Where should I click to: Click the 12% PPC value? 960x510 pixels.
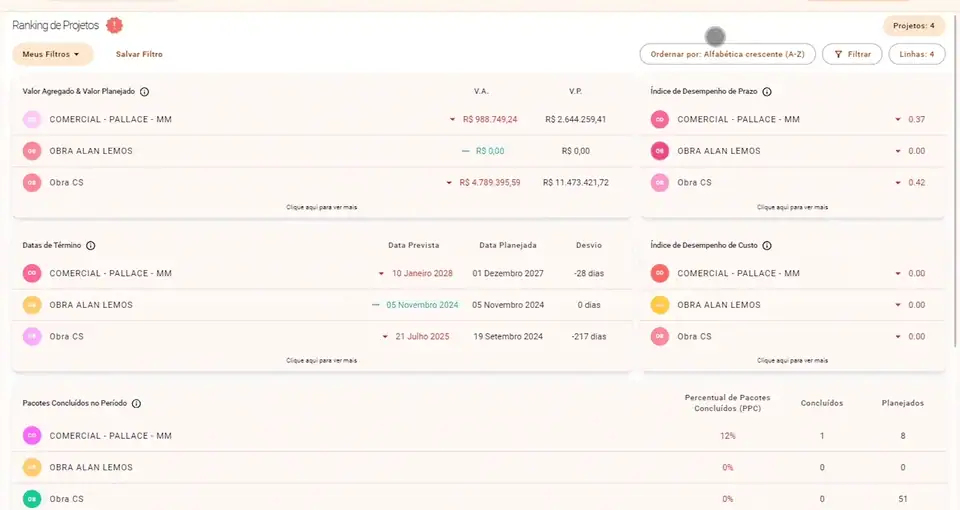click(727, 436)
